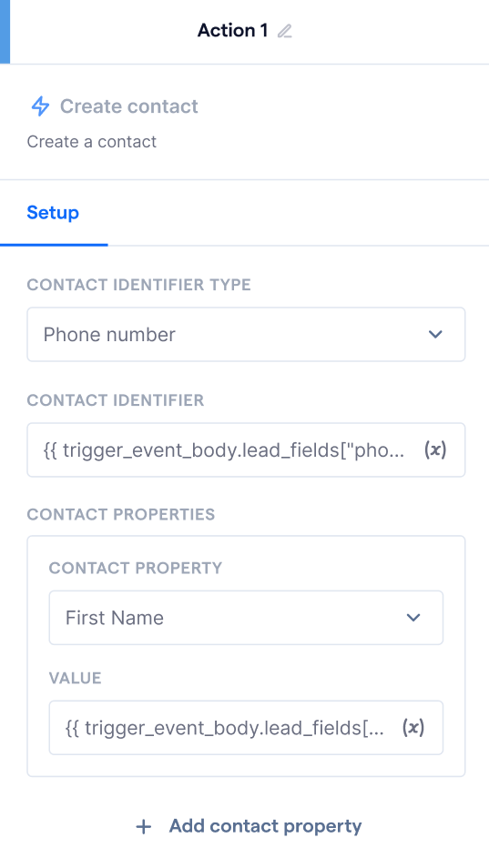The image size is (489, 868).
Task: Click the blue accent bar beside Action 1
Action: 5,32
